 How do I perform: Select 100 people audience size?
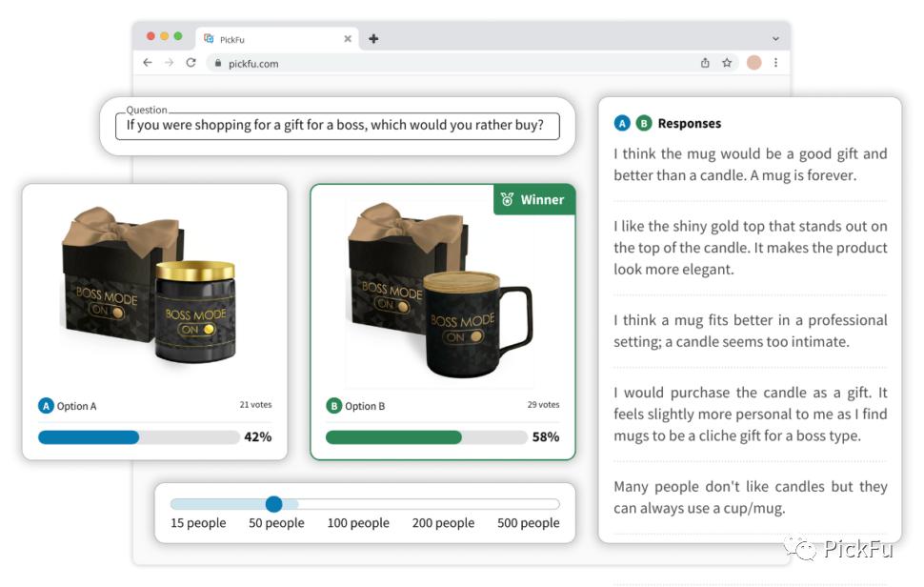pos(358,523)
